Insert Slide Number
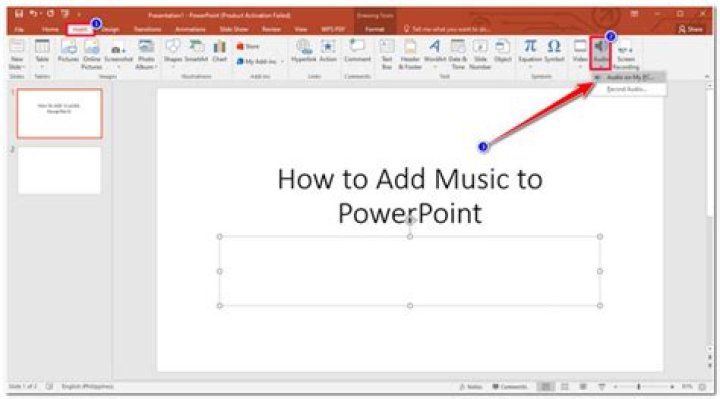This screenshot has height=399, width=720. coord(480,55)
